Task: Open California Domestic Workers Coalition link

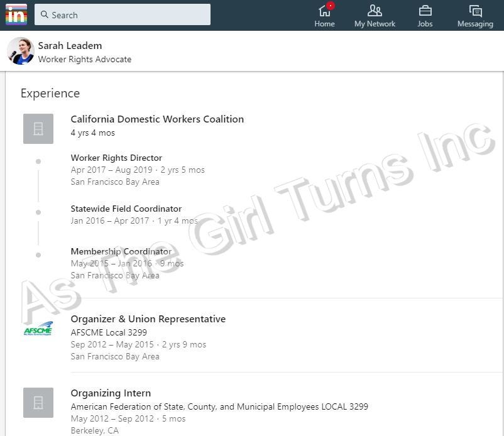Action: tap(157, 119)
